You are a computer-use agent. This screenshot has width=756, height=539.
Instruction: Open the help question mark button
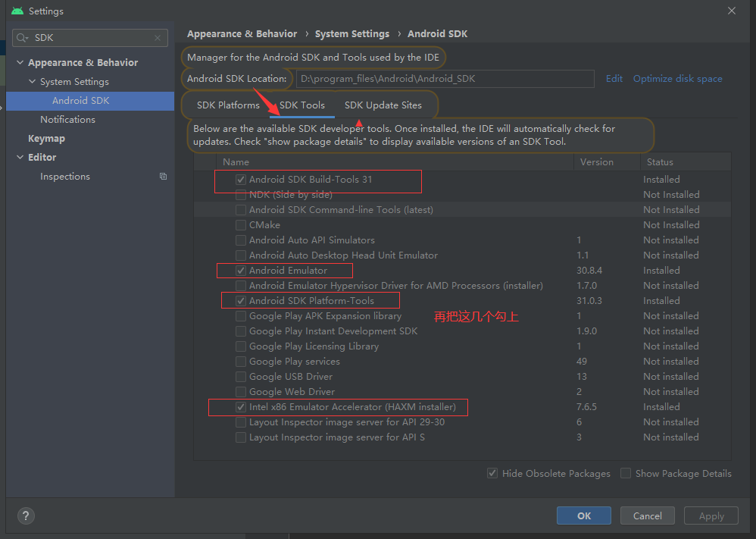(26, 515)
